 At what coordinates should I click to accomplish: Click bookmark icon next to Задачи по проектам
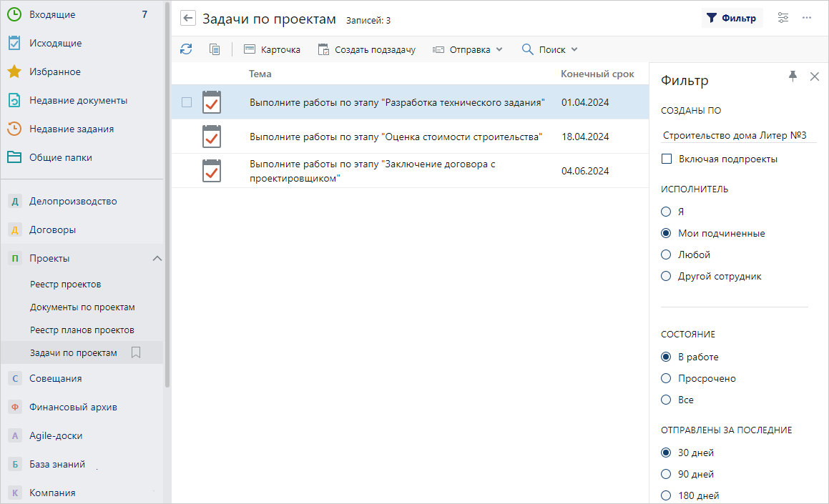[x=136, y=352]
